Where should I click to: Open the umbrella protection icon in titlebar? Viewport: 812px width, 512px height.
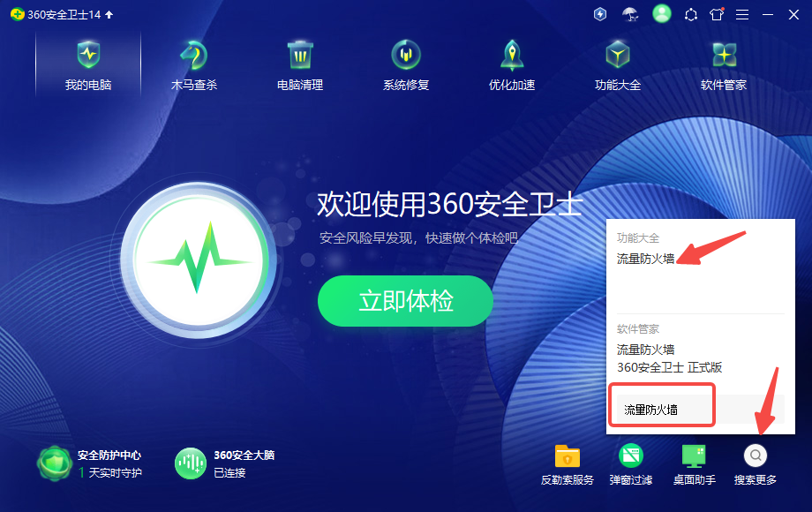(628, 14)
